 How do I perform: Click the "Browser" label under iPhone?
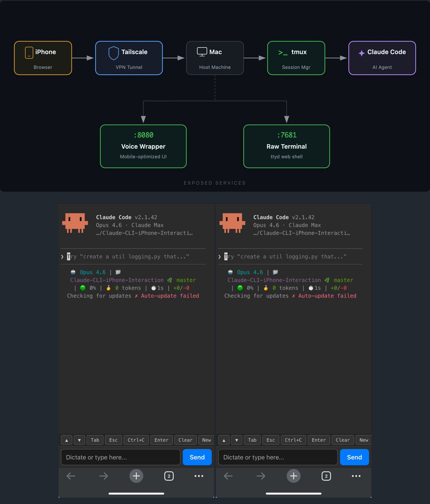[x=43, y=67]
